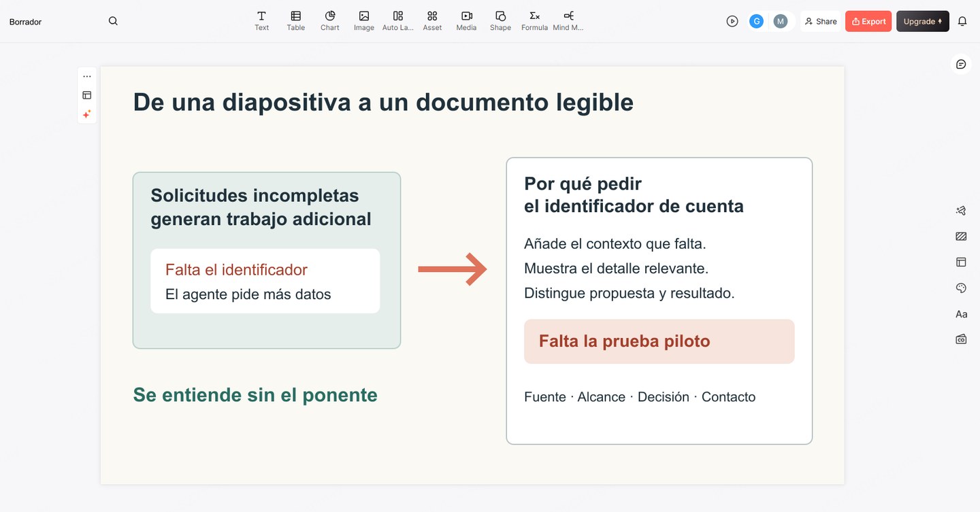
Task: Add a Mind Map element
Action: 568,21
